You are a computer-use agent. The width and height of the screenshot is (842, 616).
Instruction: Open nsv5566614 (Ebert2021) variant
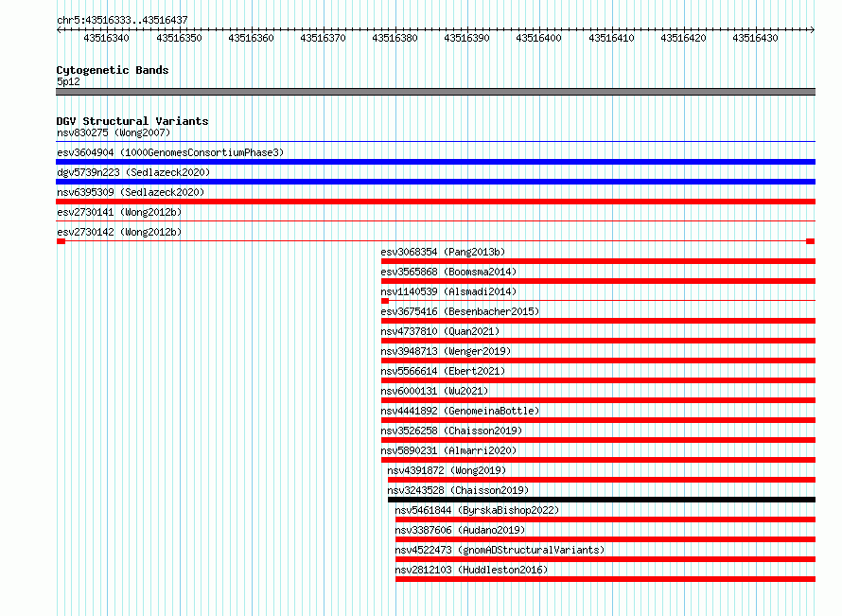[443, 371]
